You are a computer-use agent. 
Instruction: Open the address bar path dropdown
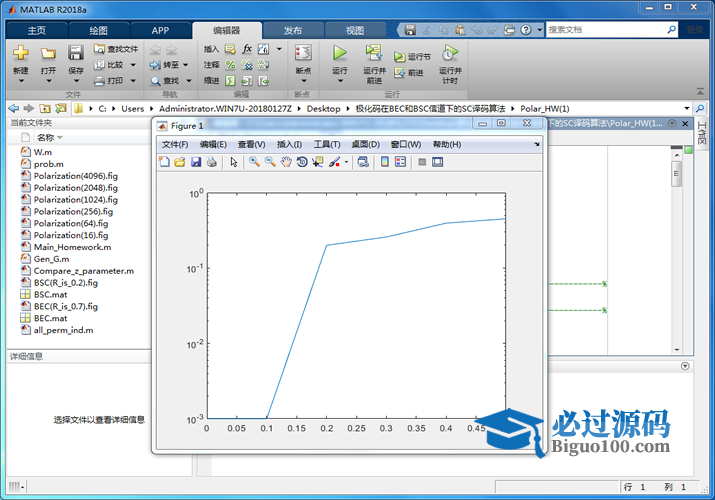click(687, 108)
